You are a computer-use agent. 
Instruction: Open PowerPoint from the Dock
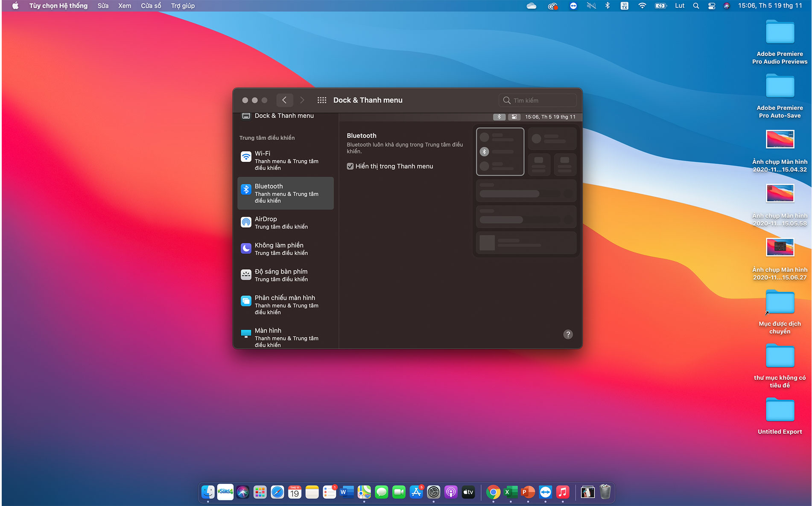(x=528, y=492)
